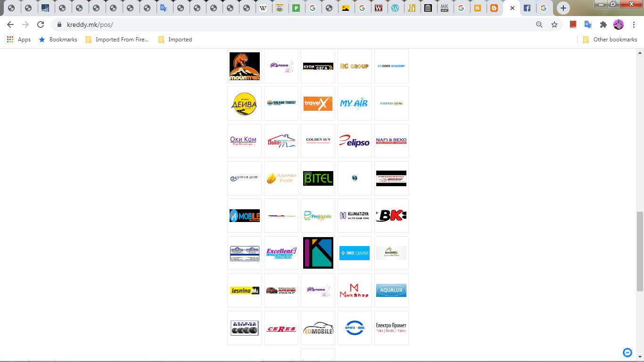This screenshot has width=644, height=362.
Task: Switch to the Google Translate tab
Action: tap(164, 8)
